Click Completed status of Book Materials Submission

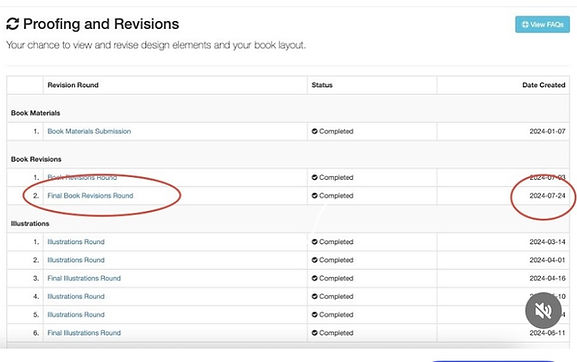tap(332, 131)
